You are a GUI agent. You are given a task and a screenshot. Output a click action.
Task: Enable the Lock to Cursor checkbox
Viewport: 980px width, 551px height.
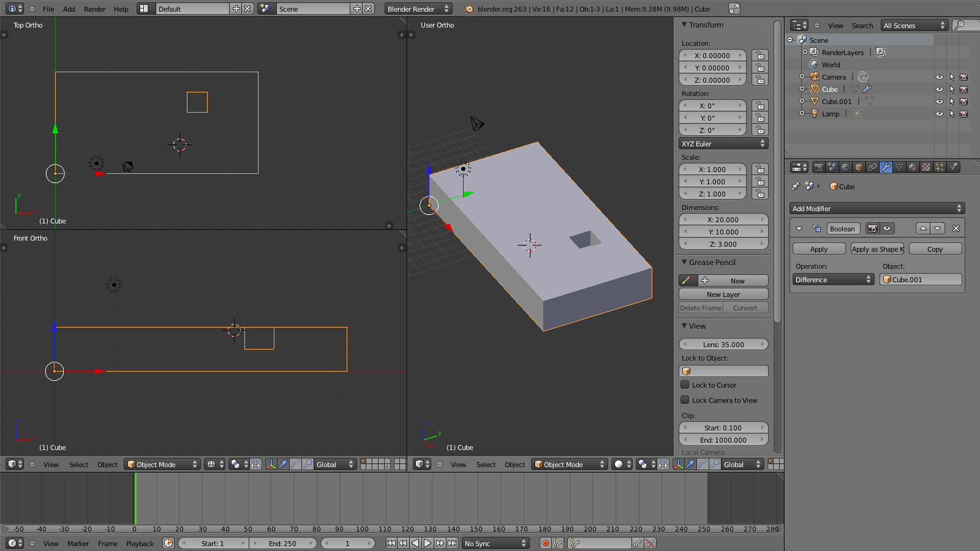[685, 385]
